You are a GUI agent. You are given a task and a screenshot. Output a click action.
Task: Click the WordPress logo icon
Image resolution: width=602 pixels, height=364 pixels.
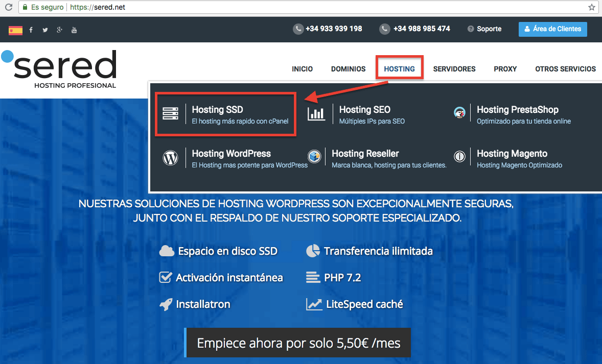tap(171, 158)
